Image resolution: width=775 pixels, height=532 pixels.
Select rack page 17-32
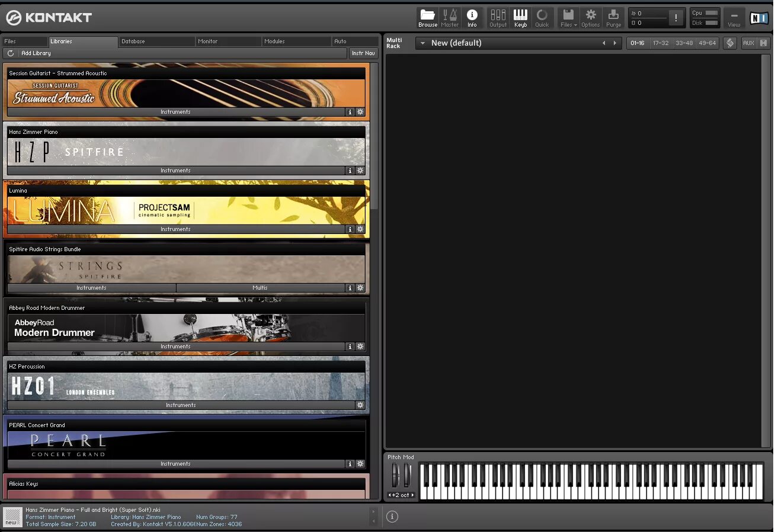pyautogui.click(x=661, y=43)
